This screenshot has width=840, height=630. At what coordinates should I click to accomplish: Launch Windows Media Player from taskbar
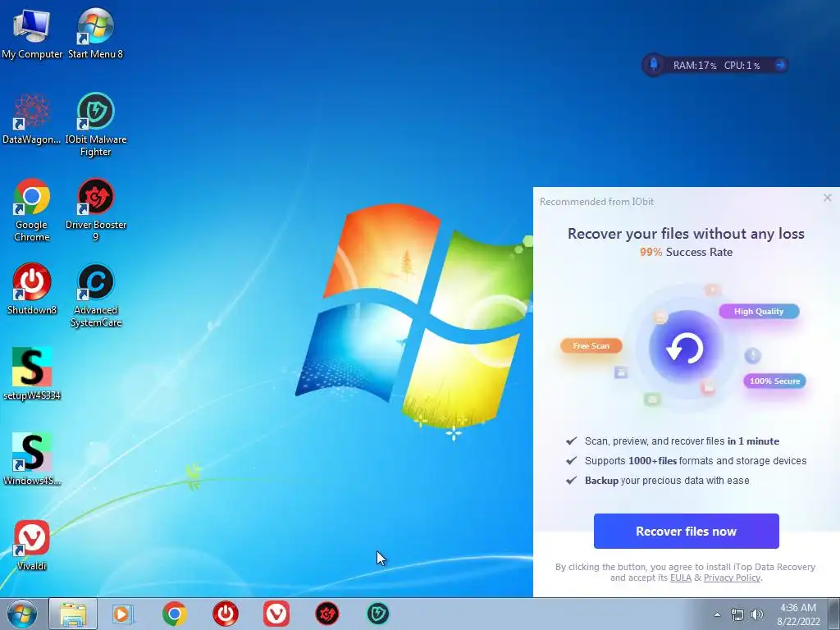point(123,614)
